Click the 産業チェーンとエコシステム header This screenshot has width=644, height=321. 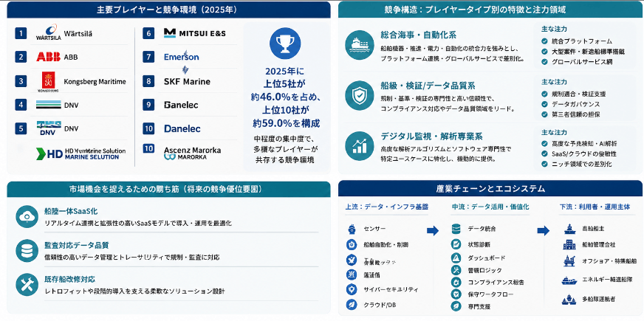click(490, 189)
